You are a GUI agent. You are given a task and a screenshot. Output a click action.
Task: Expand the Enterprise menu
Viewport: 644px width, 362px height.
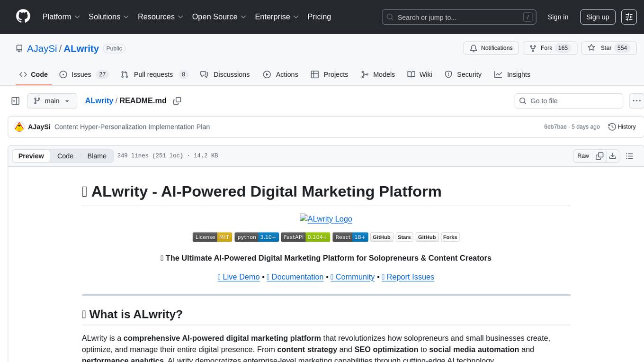[x=277, y=17]
